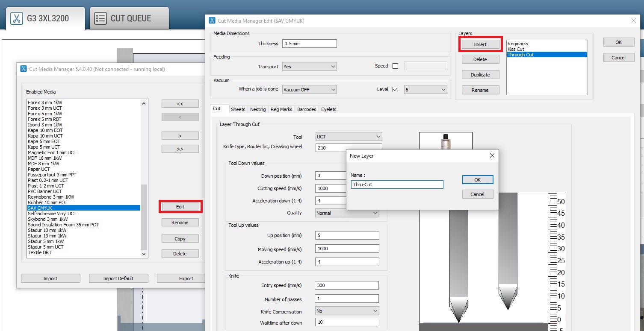644x331 pixels.
Task: Switch to the Barcodes tab
Action: (307, 109)
